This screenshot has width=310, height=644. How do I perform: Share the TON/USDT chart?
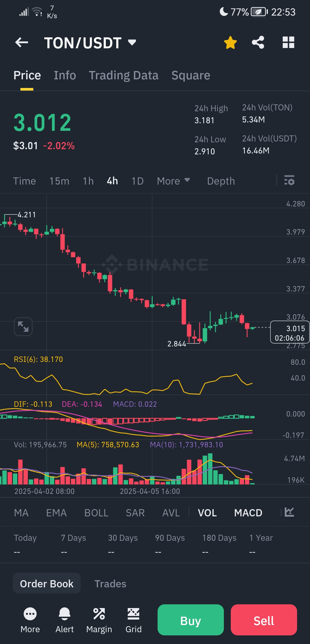click(258, 43)
